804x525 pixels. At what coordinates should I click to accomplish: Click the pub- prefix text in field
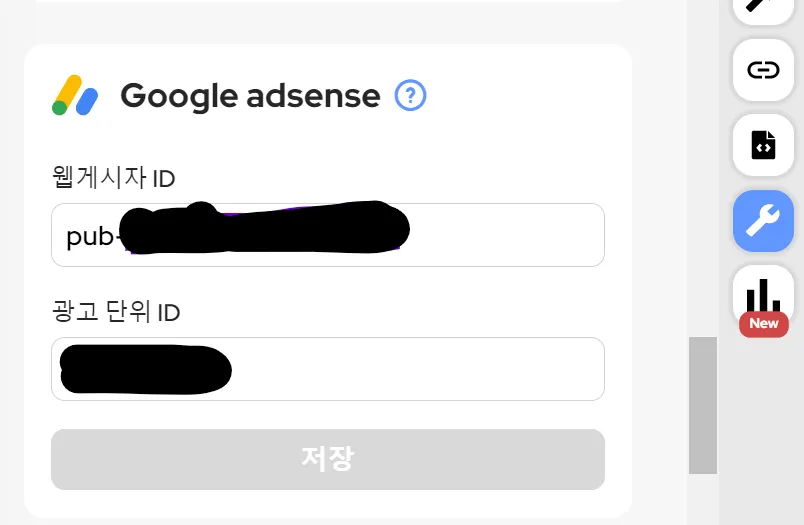pos(90,237)
